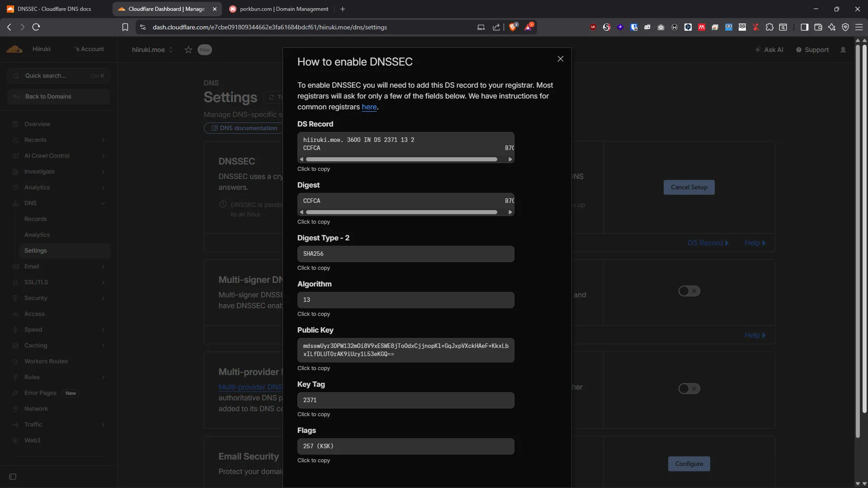Open DNS Records page
Viewport: 868px width, 488px height.
[36, 219]
